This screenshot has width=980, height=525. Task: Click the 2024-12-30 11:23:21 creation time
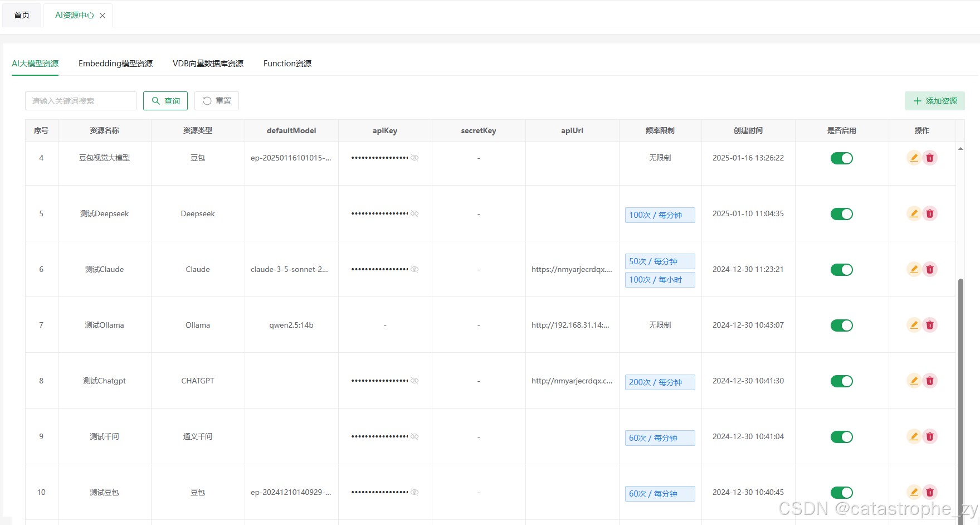pos(748,269)
